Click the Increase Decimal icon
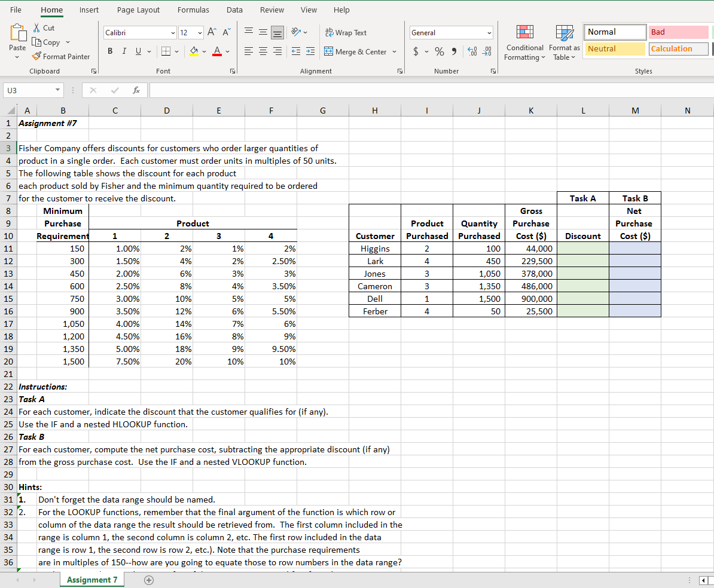 point(472,52)
